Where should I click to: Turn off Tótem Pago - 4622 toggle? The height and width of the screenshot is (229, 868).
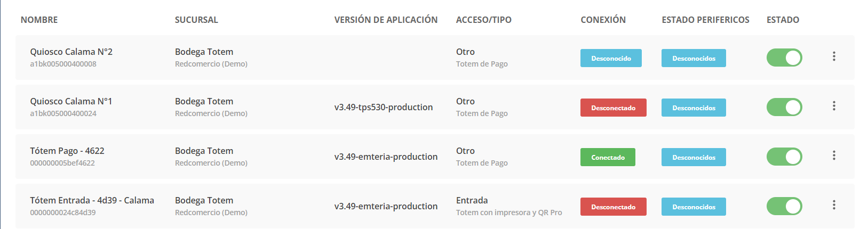click(784, 157)
